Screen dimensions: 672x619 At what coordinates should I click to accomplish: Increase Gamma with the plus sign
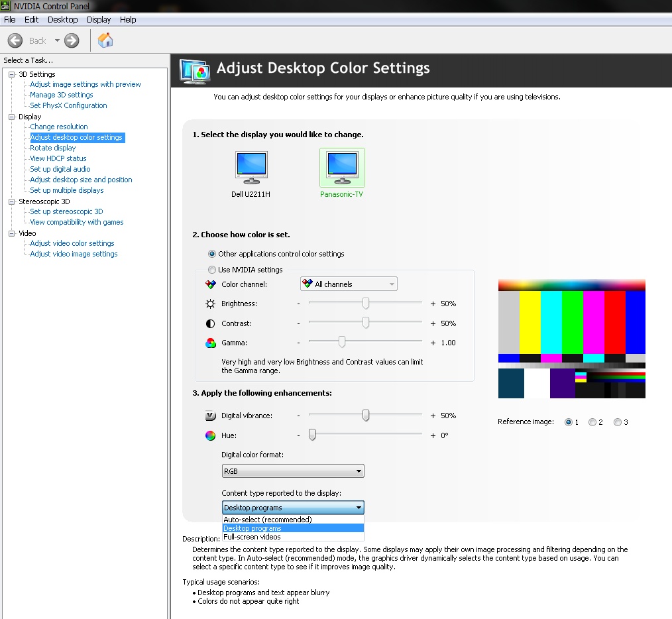pos(433,343)
